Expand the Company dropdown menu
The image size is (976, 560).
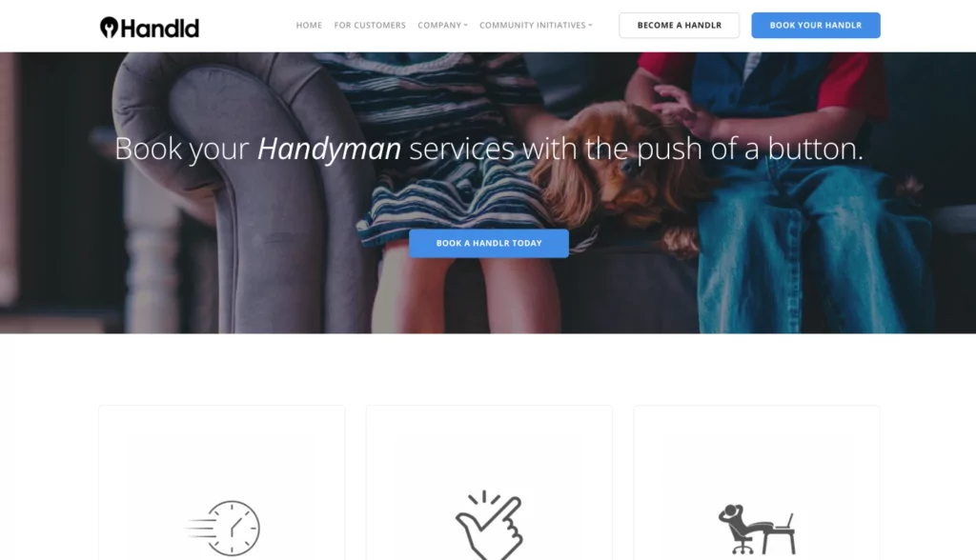[442, 26]
